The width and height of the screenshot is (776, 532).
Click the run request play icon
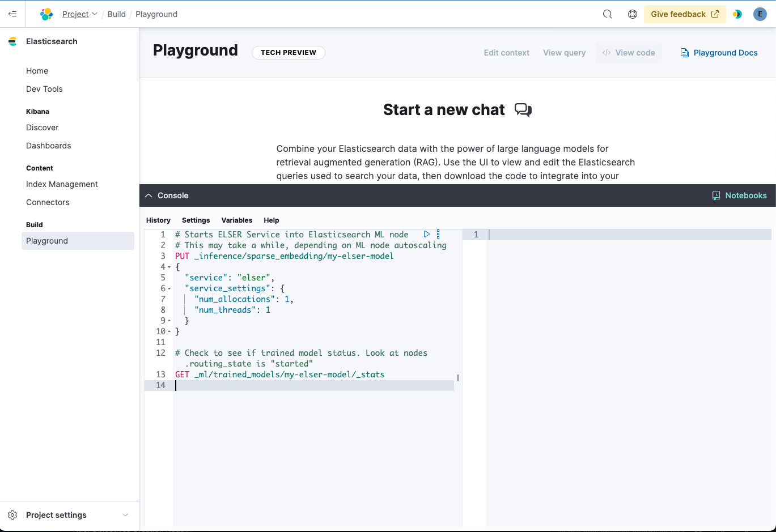pyautogui.click(x=427, y=234)
